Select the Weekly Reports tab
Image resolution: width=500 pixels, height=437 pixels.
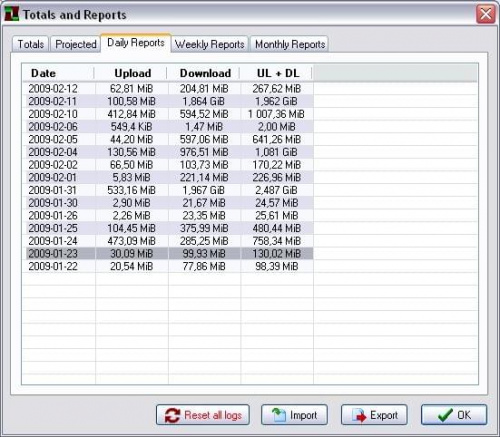coord(209,44)
